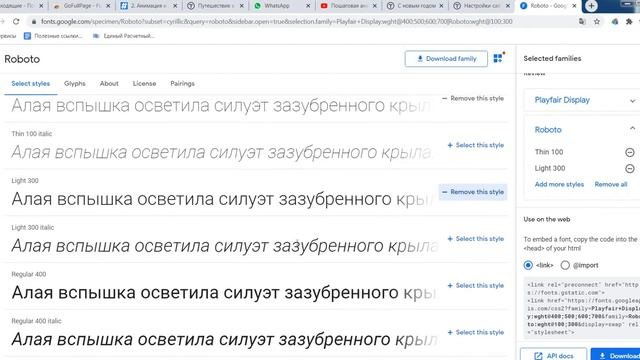Open the API docs button
640x360 pixels.
[x=553, y=356]
